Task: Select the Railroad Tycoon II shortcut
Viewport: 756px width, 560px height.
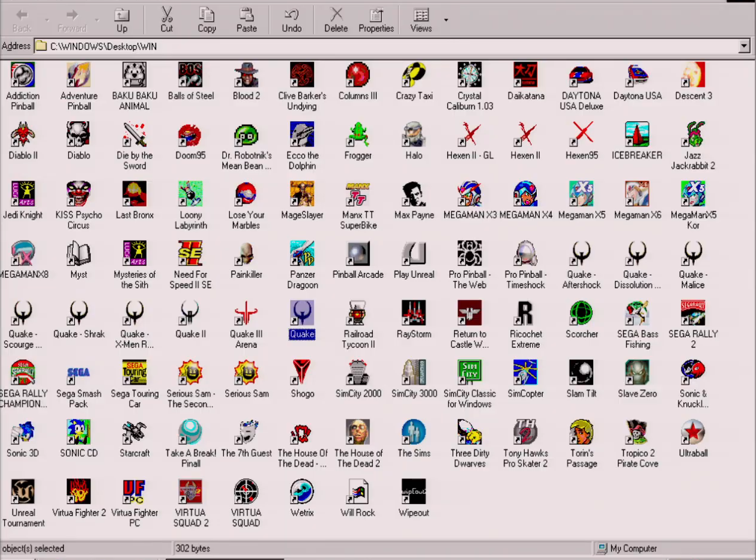Action: pos(358,313)
